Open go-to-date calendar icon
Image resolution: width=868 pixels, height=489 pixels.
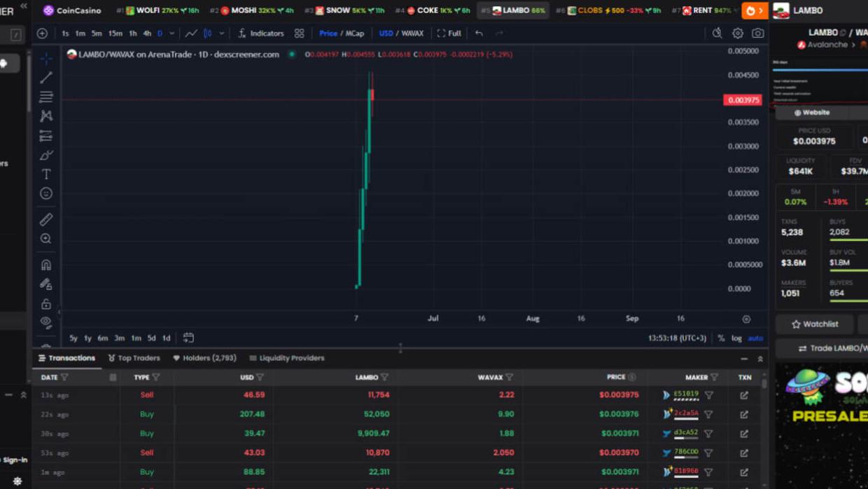tap(188, 338)
